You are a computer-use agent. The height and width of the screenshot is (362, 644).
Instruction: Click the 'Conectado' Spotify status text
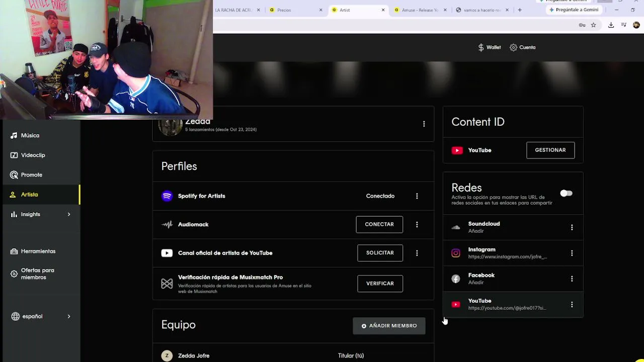coord(380,196)
